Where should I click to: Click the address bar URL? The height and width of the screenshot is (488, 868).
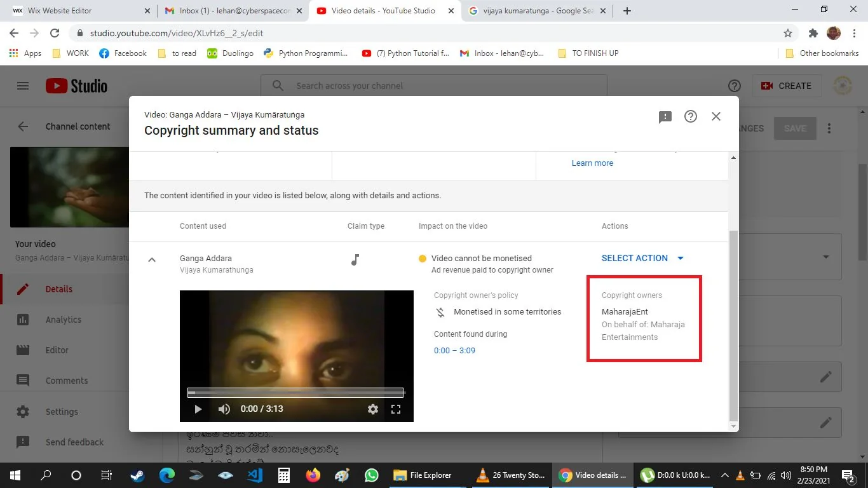point(177,33)
